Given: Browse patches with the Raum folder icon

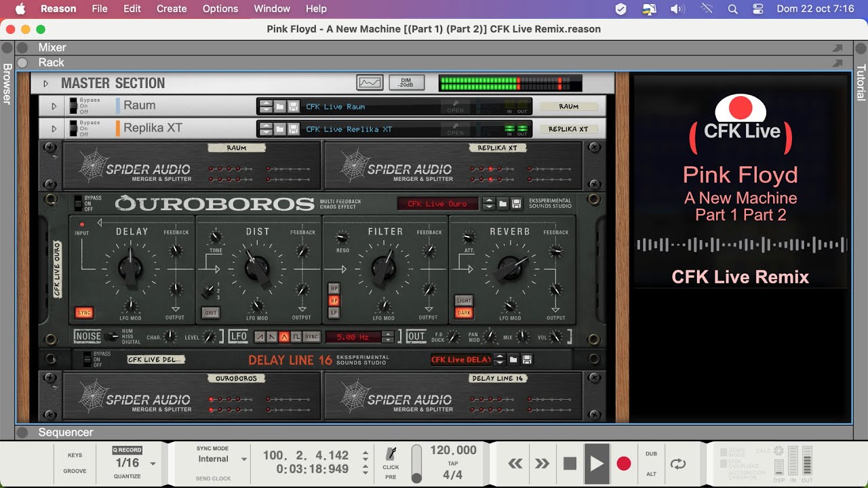Looking at the screenshot, I should pos(280,106).
